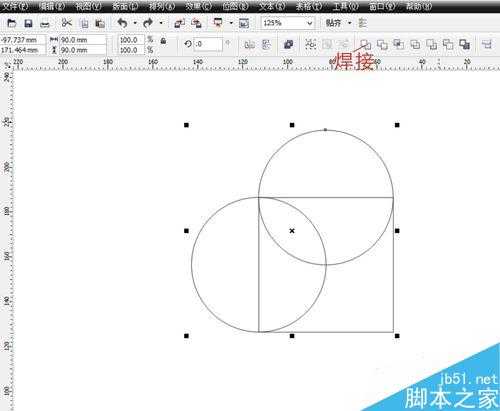Open the 表格(T) menu
500x411 pixels.
click(x=309, y=6)
